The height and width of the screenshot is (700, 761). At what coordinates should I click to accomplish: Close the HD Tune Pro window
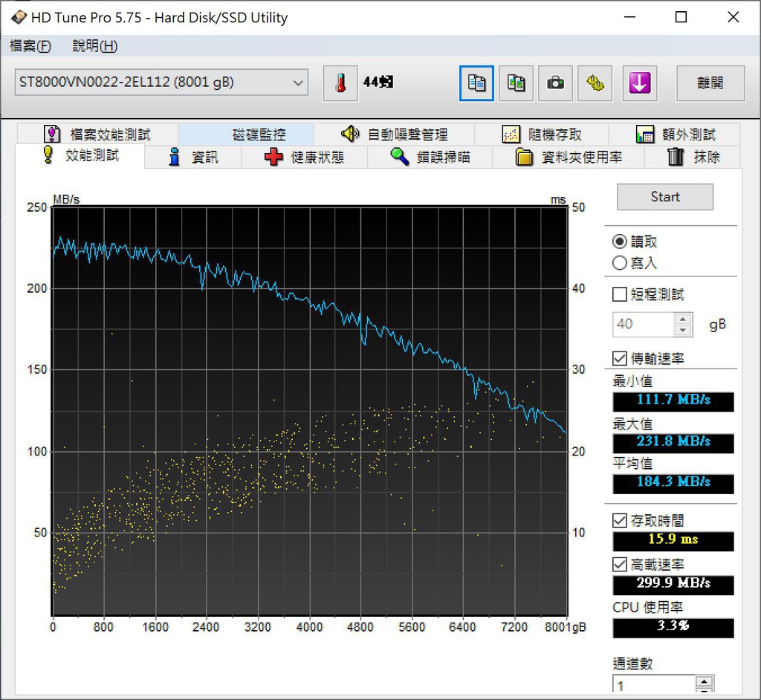[734, 18]
